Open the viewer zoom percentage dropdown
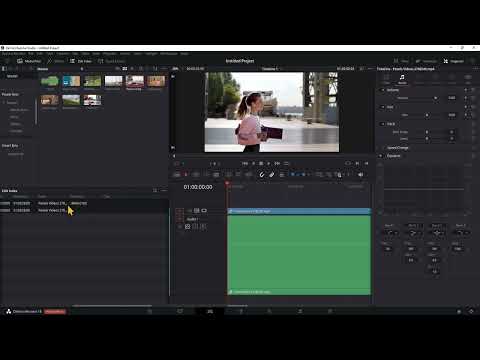 point(175,69)
